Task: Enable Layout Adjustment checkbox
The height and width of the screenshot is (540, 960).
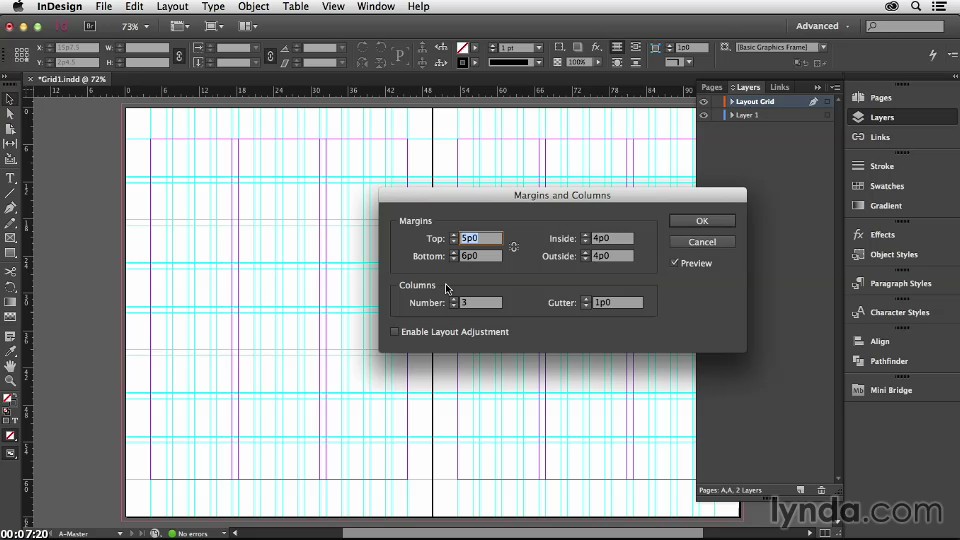Action: 394,332
